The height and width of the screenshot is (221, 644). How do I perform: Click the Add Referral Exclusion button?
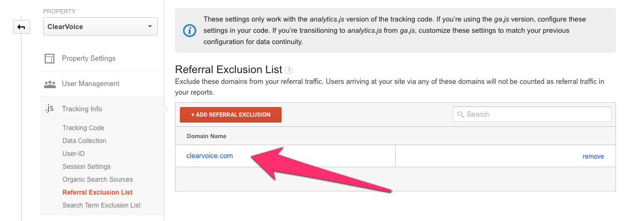coord(230,115)
